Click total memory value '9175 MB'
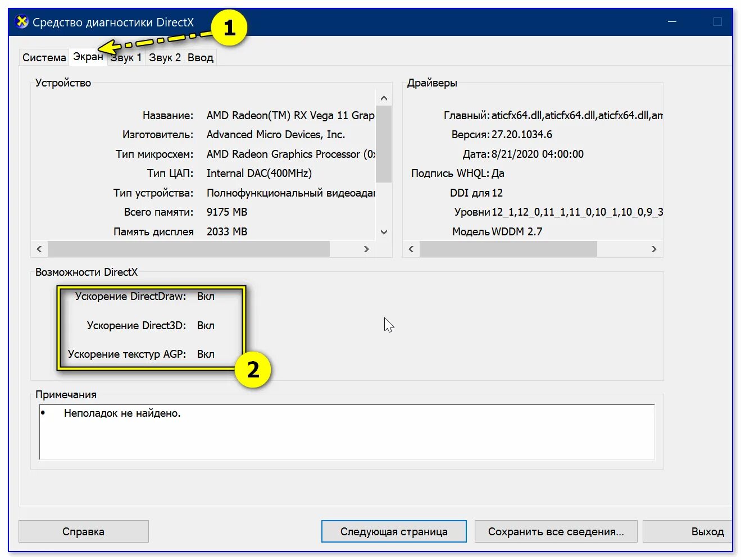Screen dimensions: 741x560 (227, 212)
